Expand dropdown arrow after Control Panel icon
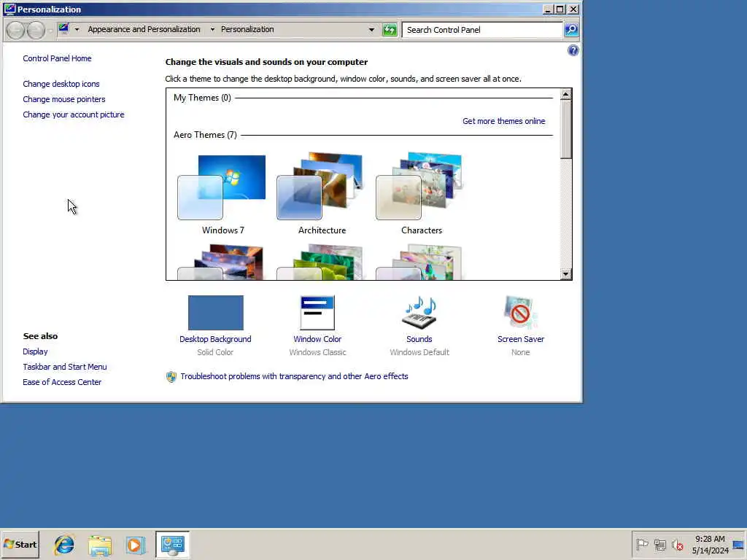This screenshot has width=747, height=560. (x=77, y=29)
